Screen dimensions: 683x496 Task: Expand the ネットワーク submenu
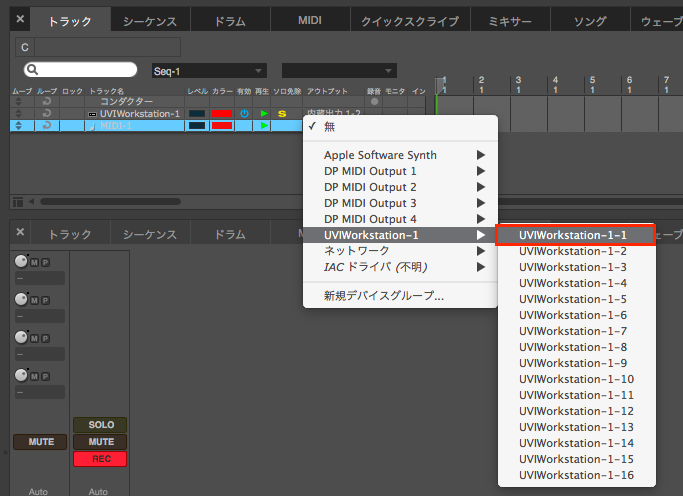(400, 251)
